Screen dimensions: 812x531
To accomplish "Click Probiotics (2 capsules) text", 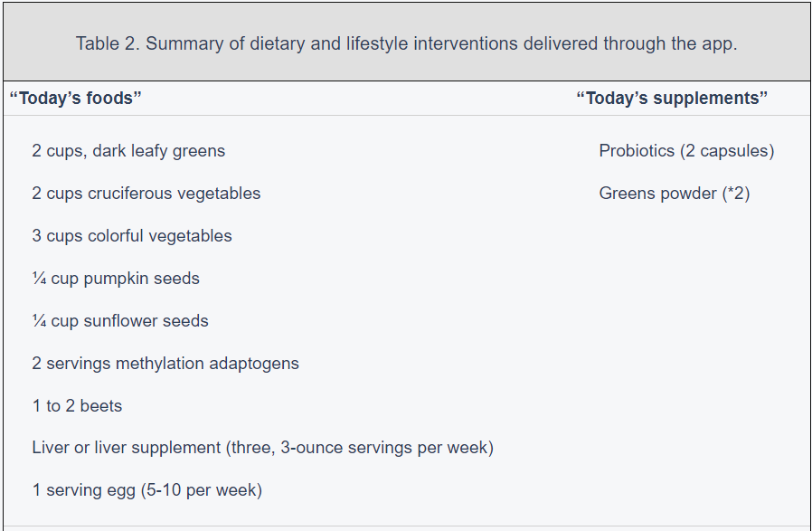I will point(686,151).
